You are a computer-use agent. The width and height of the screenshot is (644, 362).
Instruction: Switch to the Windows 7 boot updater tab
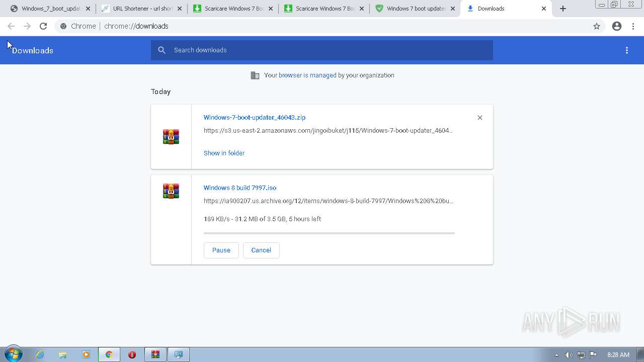pyautogui.click(x=415, y=9)
